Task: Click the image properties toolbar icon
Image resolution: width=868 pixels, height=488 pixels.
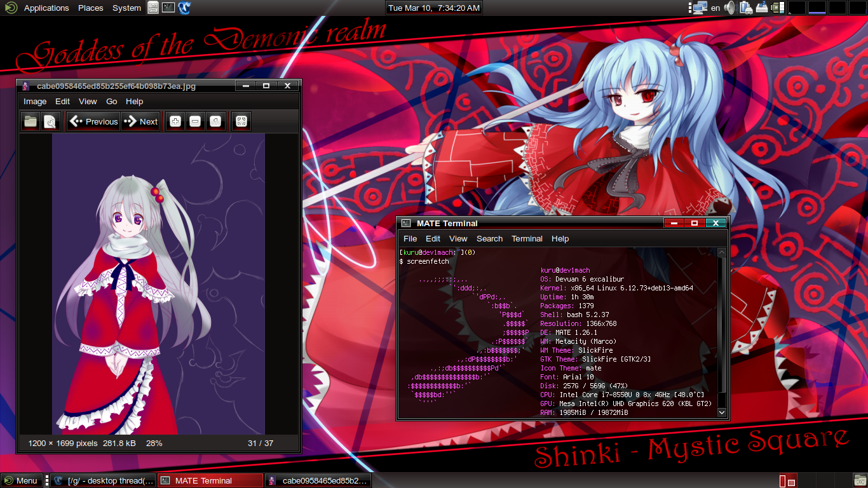Action: (50, 121)
